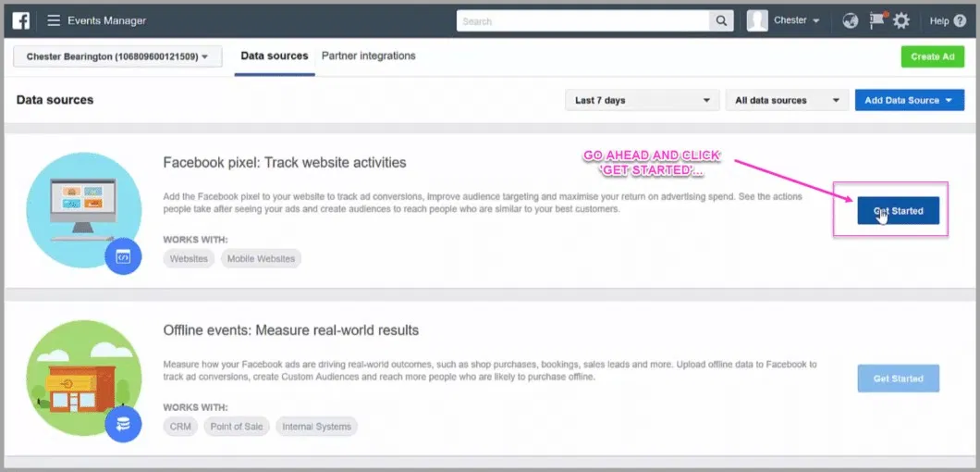Click the Offline events description paragraph
This screenshot has height=472, width=980.
[490, 370]
